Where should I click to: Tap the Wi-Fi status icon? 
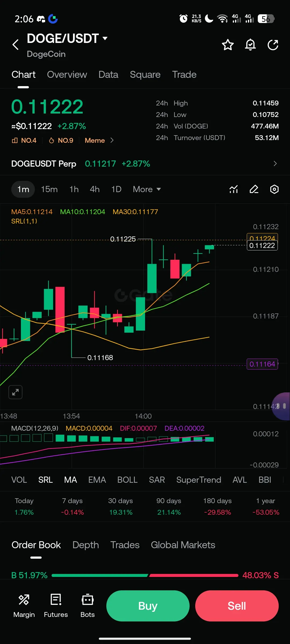coord(222,19)
